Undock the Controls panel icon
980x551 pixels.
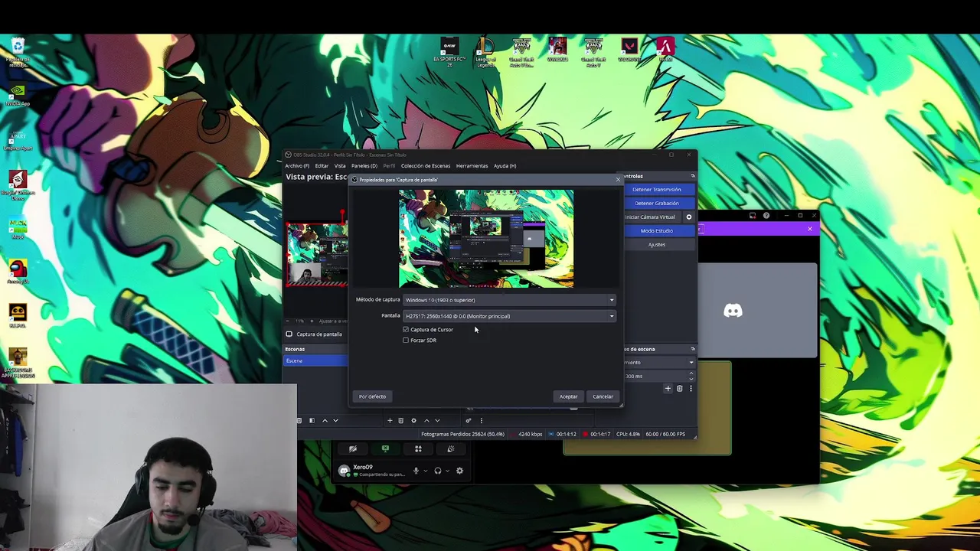pos(693,176)
